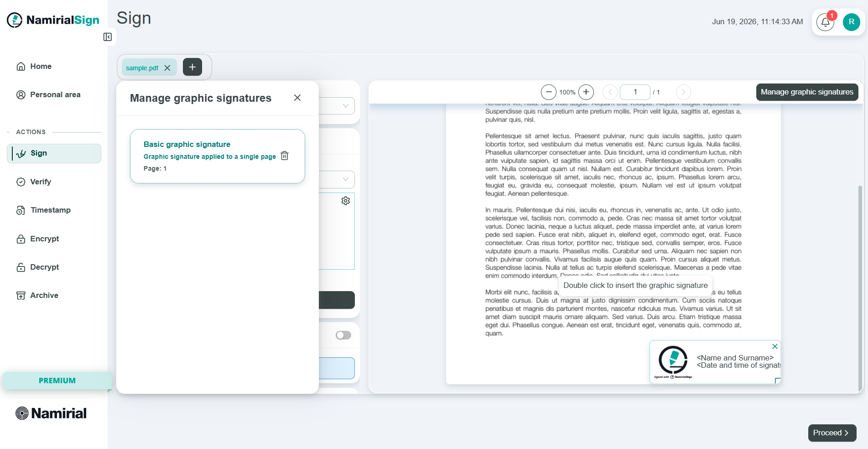The height and width of the screenshot is (449, 868).
Task: Click Manage graphic signatures button
Action: point(807,92)
